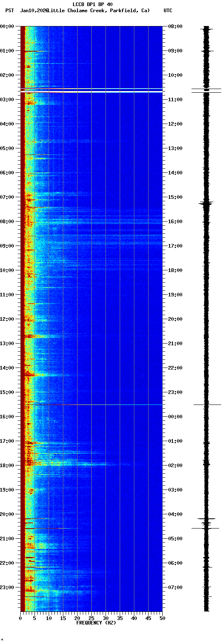
Task: Click the waveform burst near 07:15 PST
Action: point(206,202)
